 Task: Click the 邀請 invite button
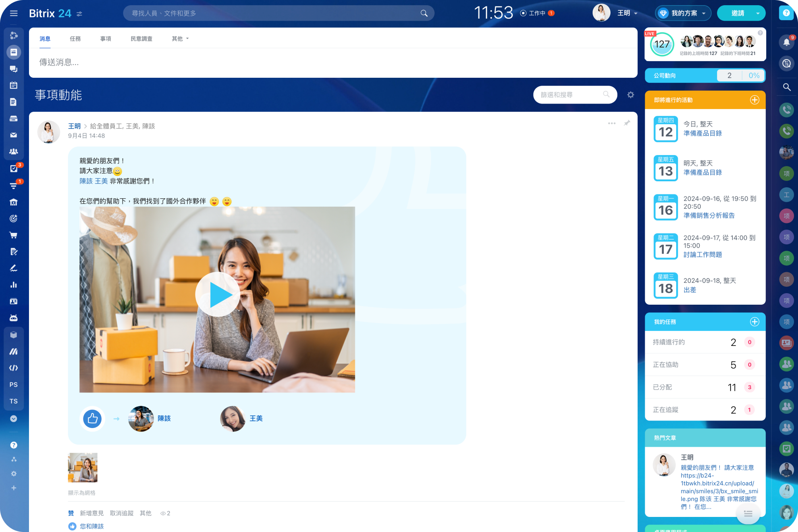coord(737,13)
